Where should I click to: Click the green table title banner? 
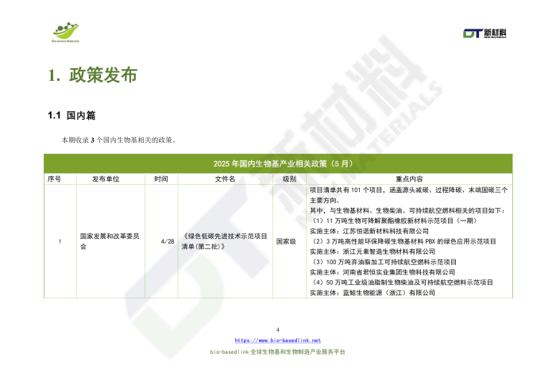pos(277,163)
